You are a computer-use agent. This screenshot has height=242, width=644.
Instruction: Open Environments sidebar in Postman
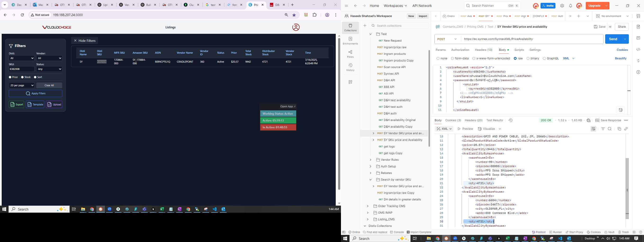tap(350, 41)
